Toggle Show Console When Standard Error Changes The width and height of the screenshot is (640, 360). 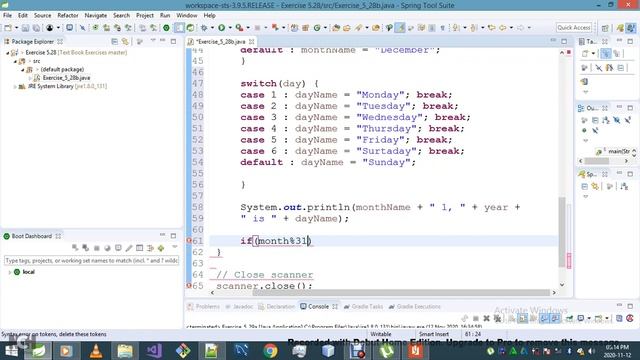point(555,318)
